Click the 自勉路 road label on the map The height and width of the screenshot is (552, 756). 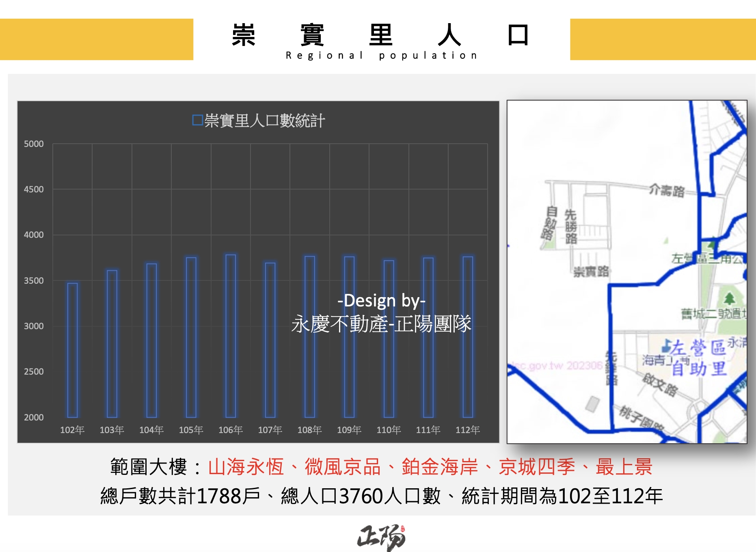coord(550,223)
